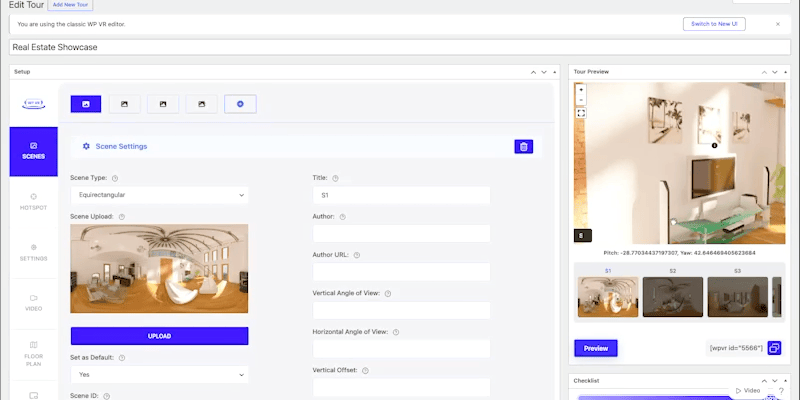Image resolution: width=800 pixels, height=400 pixels.
Task: Click the UPLOAD button
Action: 160,336
